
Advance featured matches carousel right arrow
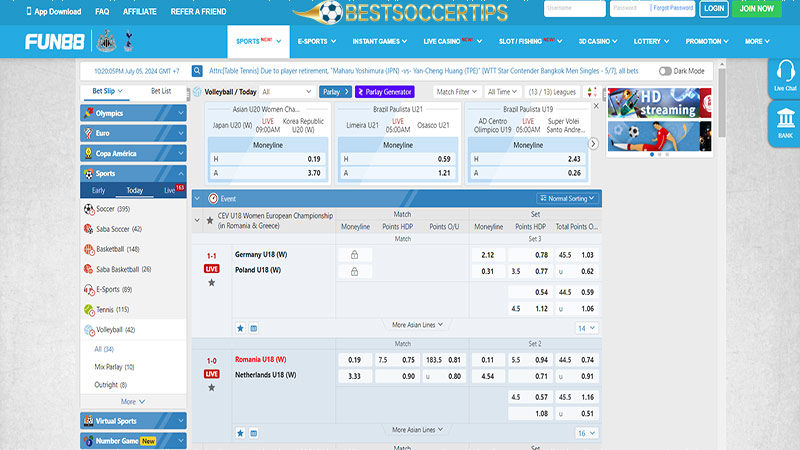point(593,144)
